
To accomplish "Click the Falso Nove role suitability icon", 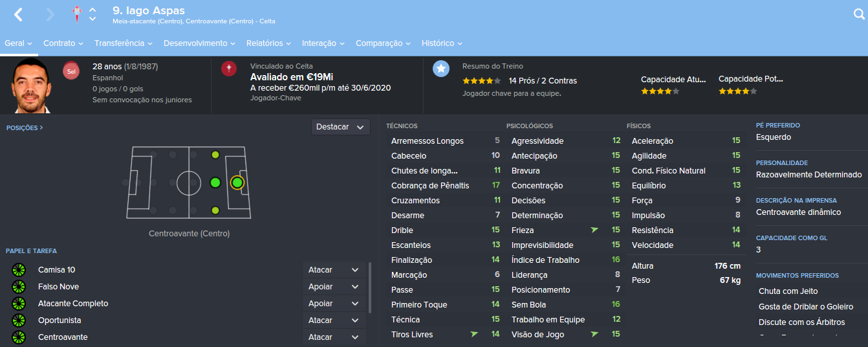I will pos(18,287).
